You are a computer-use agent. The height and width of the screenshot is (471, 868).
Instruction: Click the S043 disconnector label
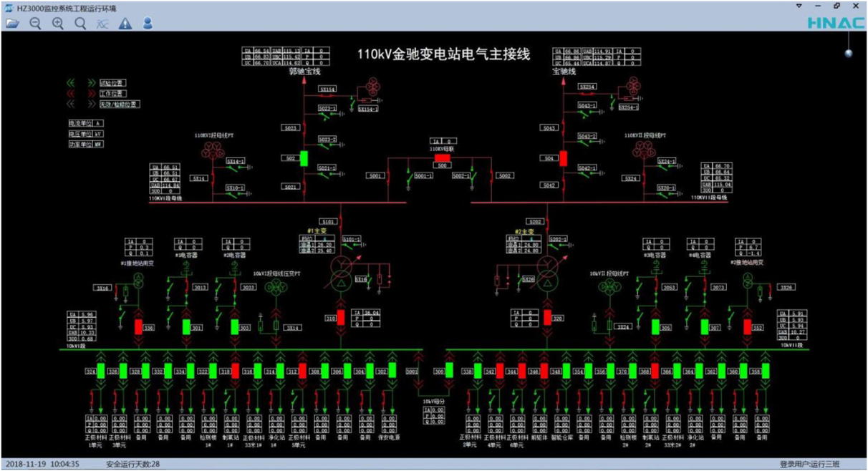[x=549, y=128]
